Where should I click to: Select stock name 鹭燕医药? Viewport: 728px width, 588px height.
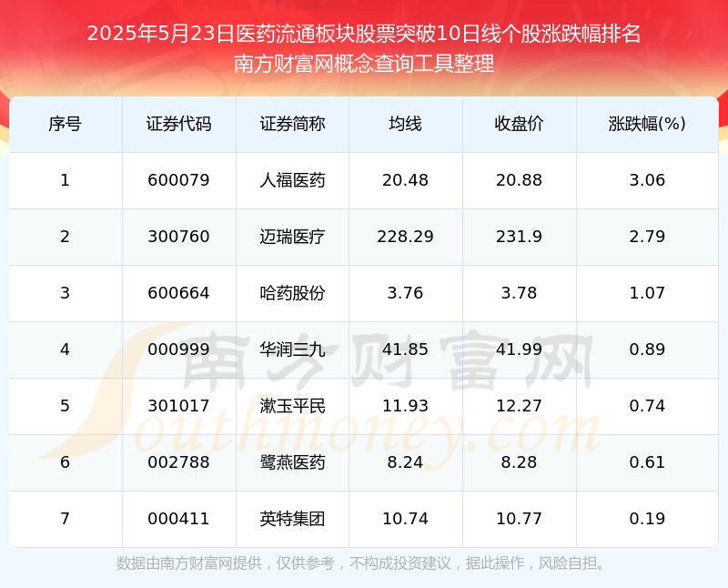coord(292,462)
